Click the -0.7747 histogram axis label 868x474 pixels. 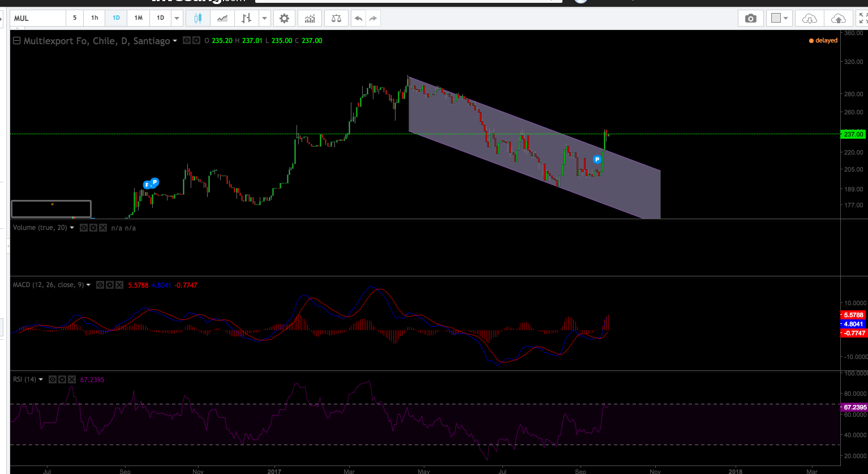point(853,333)
